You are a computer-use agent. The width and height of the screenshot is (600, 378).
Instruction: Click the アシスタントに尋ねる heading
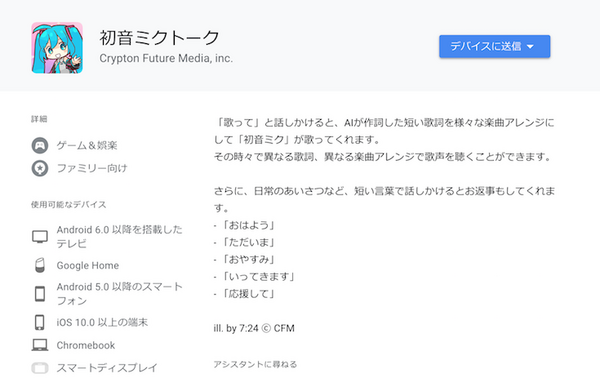tap(255, 364)
